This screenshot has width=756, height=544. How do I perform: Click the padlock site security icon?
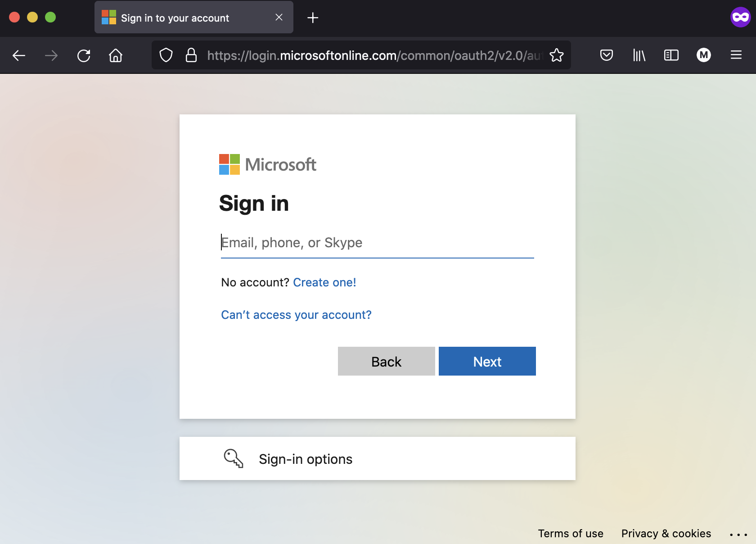[x=191, y=55]
